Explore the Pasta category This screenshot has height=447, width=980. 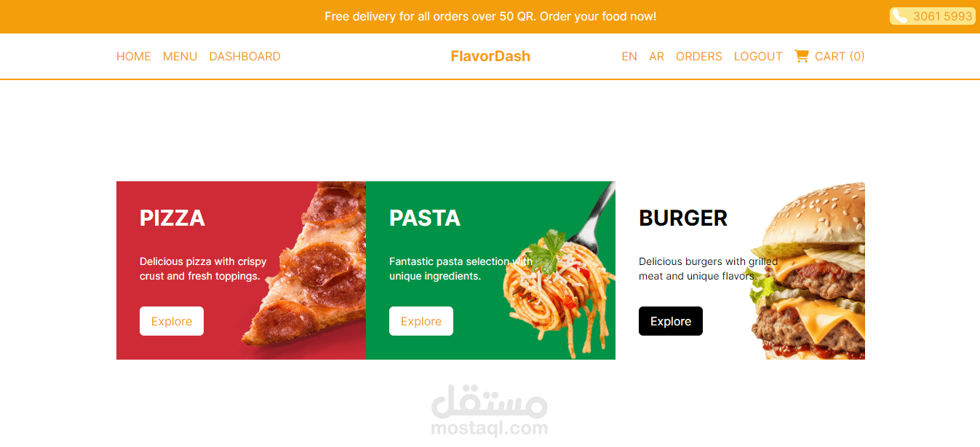[x=421, y=321]
